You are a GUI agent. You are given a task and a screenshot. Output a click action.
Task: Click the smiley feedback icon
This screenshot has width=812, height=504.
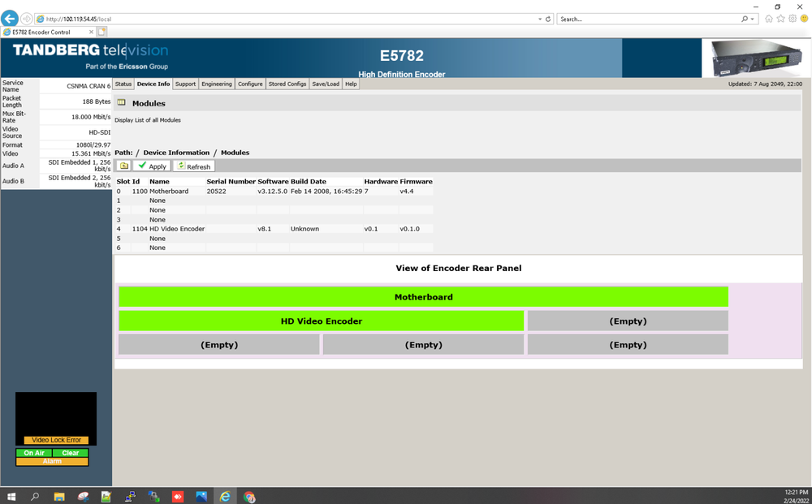pyautogui.click(x=804, y=19)
